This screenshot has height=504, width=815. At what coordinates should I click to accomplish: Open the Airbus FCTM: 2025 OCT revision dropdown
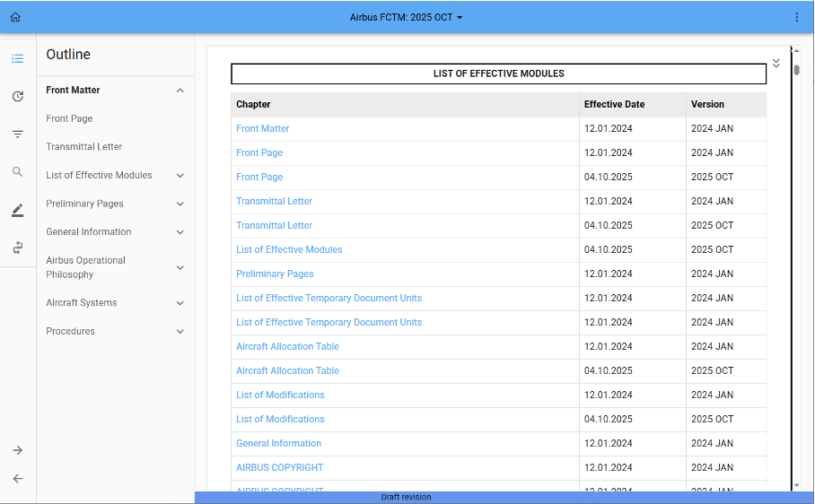(x=406, y=17)
